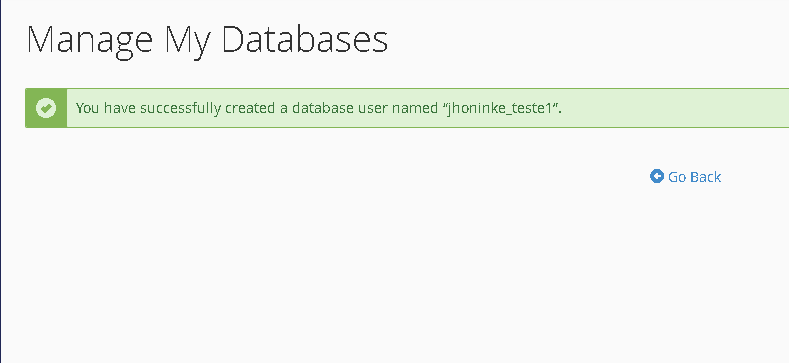This screenshot has height=363, width=789.
Task: Click the word user in the success message
Action: pyautogui.click(x=385, y=108)
